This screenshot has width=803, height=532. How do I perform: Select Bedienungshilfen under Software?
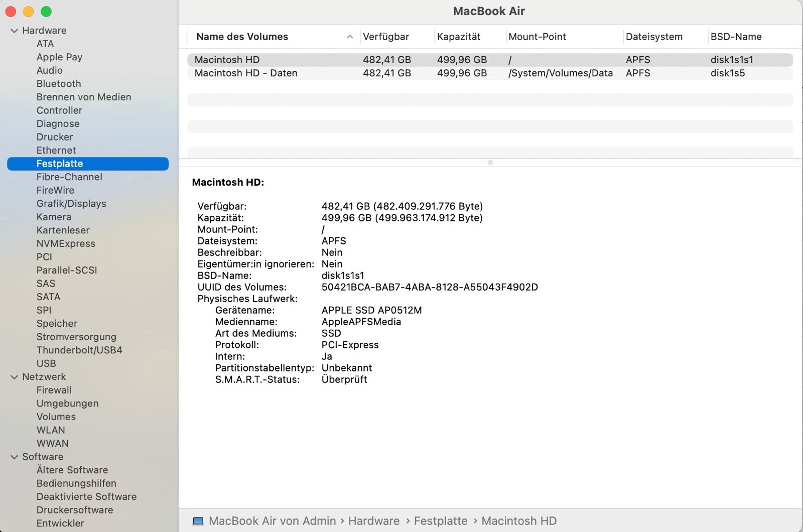[76, 483]
